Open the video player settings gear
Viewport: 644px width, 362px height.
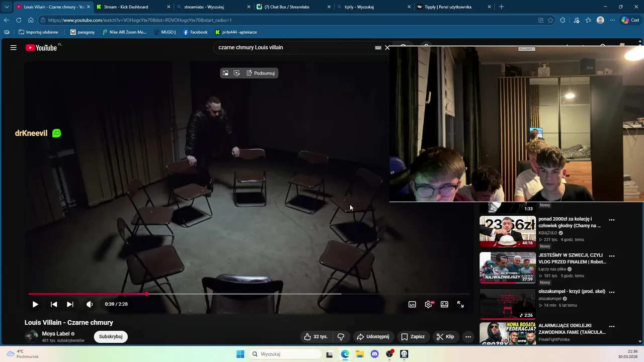[428, 304]
